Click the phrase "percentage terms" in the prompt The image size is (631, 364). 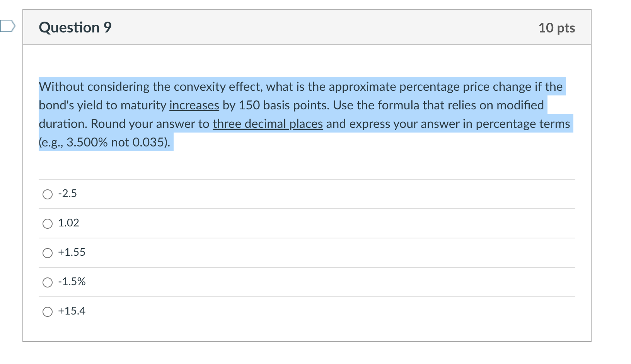[523, 124]
